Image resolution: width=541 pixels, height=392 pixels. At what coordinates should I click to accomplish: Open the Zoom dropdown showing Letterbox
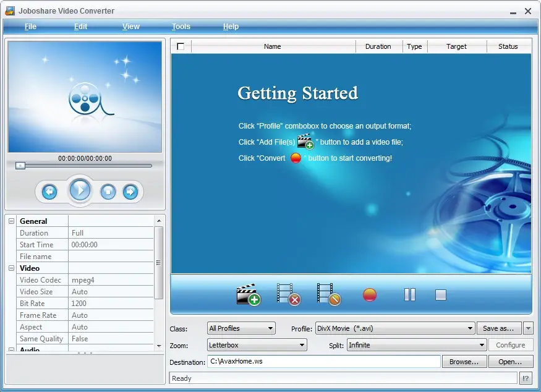coord(257,345)
